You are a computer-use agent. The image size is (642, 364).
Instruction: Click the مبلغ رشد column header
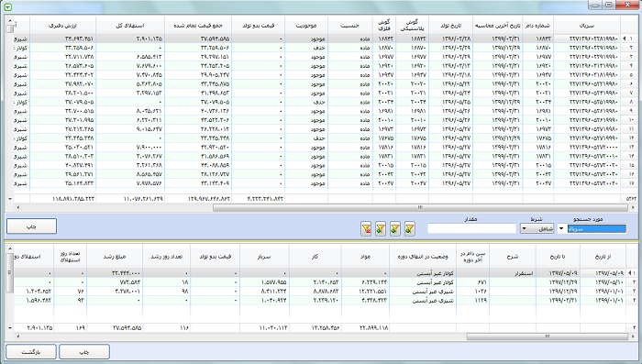tap(115, 257)
